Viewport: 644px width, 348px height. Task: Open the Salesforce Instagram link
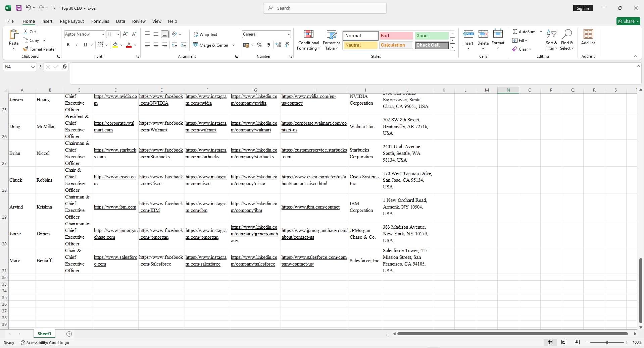pos(206,260)
